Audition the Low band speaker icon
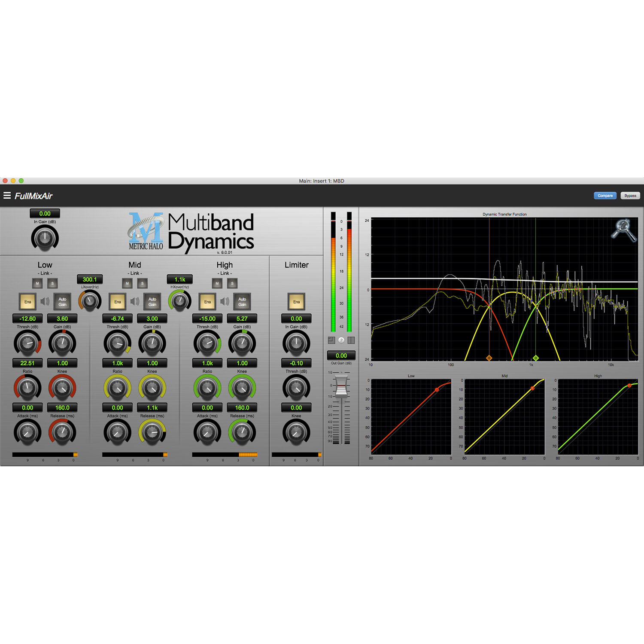Screen dimensions: 644x644 (45, 301)
